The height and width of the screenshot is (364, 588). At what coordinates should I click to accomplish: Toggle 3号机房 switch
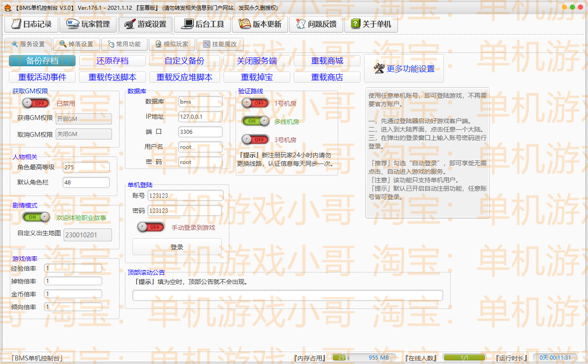(x=255, y=140)
